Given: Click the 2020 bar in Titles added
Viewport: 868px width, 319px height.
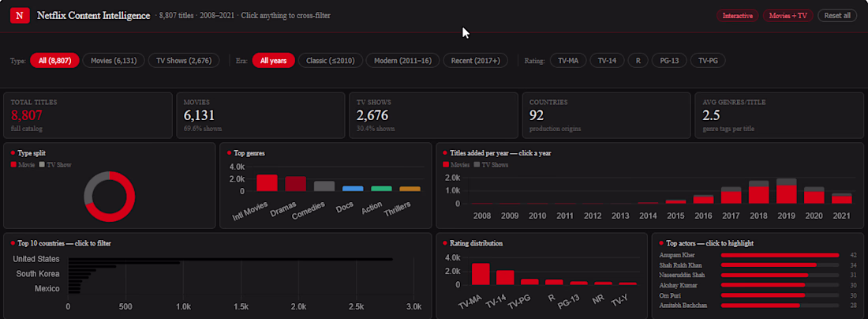Looking at the screenshot, I should point(814,195).
